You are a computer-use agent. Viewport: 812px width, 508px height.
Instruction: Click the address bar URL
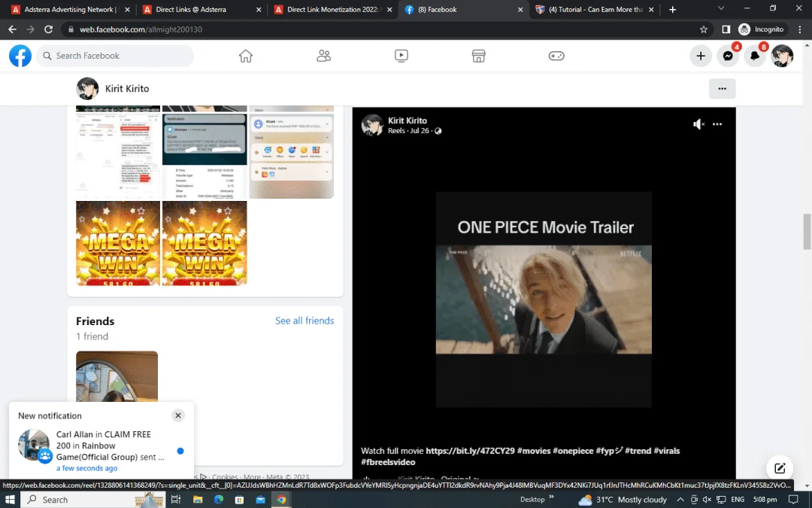[x=141, y=29]
